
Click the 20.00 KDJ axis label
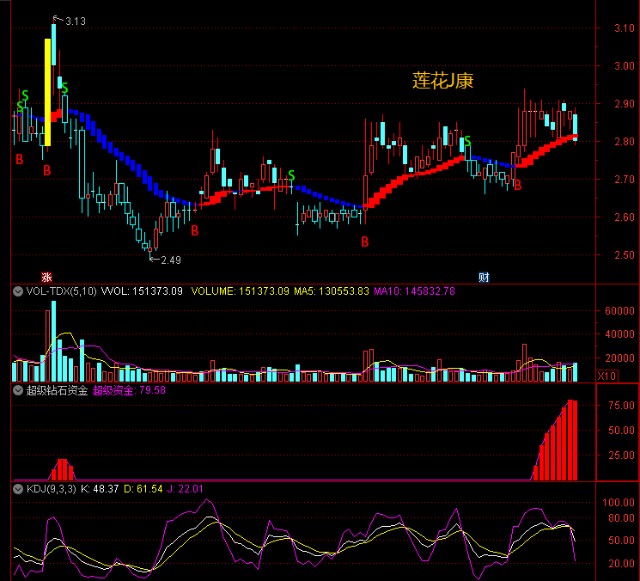pyautogui.click(x=621, y=563)
